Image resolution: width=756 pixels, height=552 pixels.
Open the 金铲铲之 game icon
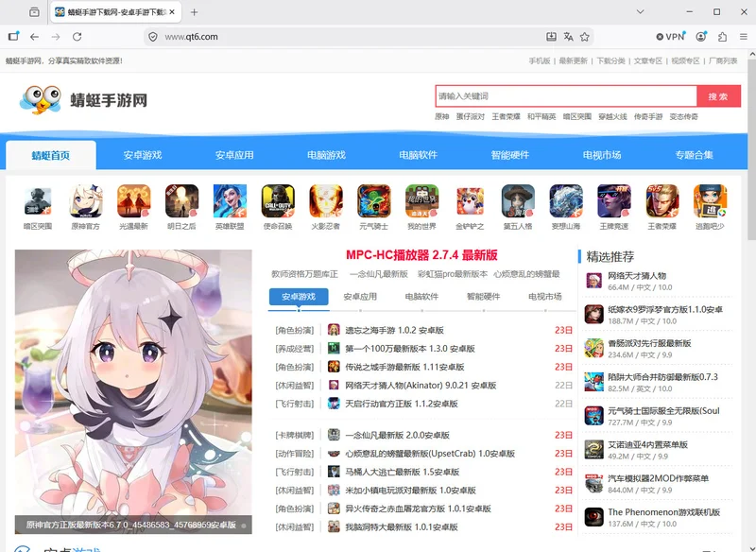point(470,201)
